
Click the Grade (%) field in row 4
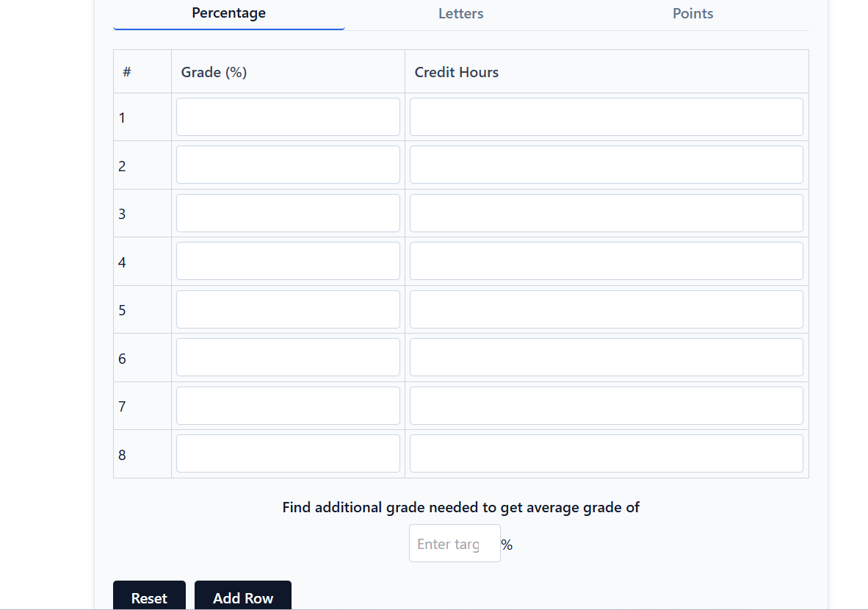(288, 261)
